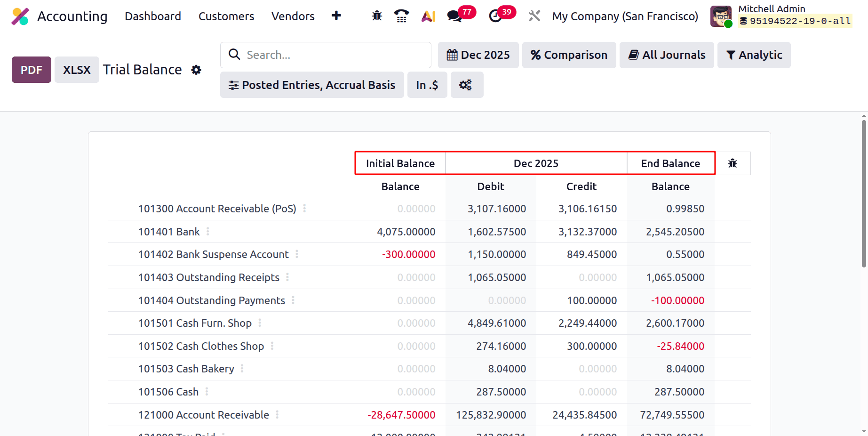The width and height of the screenshot is (868, 436).
Task: Launch the AI assistant icon
Action: (428, 16)
